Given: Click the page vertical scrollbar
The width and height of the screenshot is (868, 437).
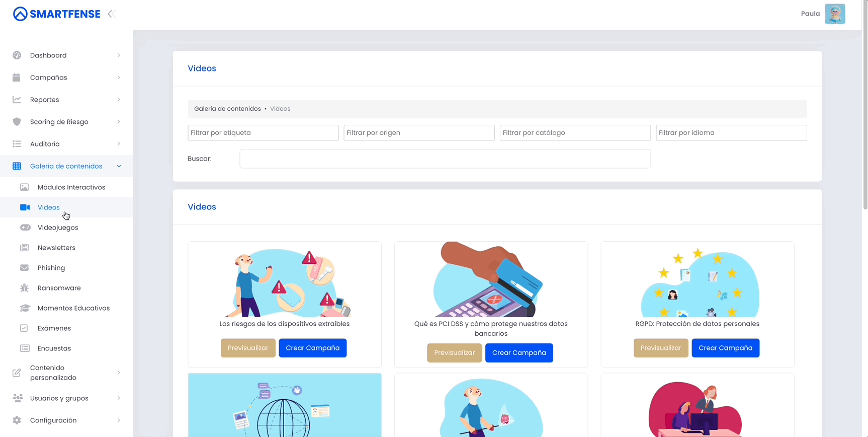Looking at the screenshot, I should pyautogui.click(x=865, y=105).
